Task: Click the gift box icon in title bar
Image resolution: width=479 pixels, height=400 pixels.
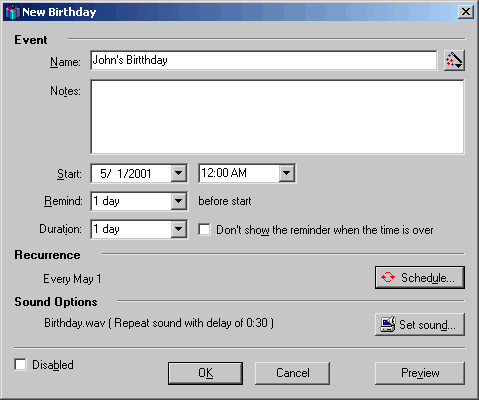Action: tap(12, 12)
